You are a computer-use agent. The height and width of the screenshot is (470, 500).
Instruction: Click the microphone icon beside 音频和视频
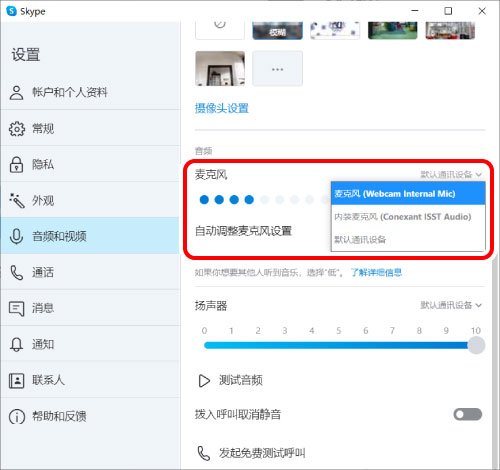(x=16, y=236)
